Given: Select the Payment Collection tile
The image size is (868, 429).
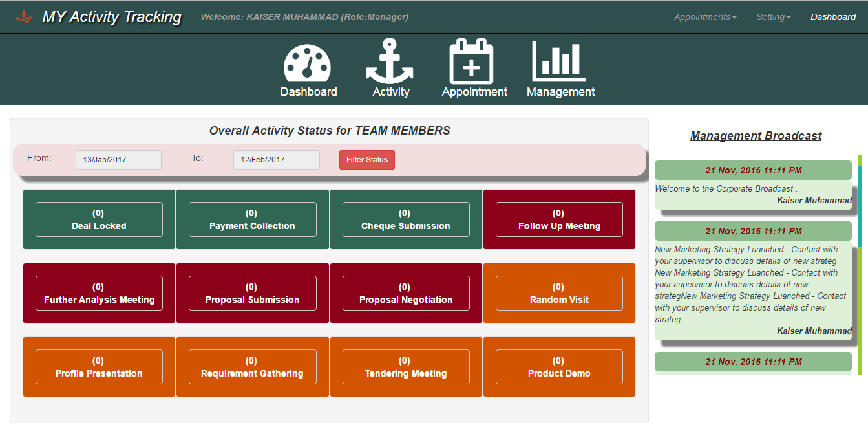Looking at the screenshot, I should point(252,219).
